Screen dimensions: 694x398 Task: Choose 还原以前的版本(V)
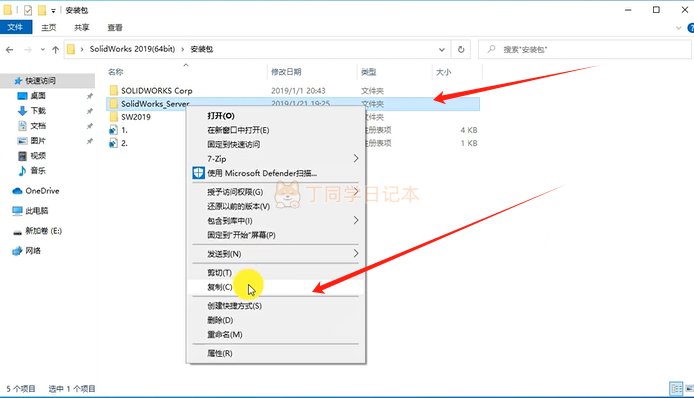(x=276, y=206)
